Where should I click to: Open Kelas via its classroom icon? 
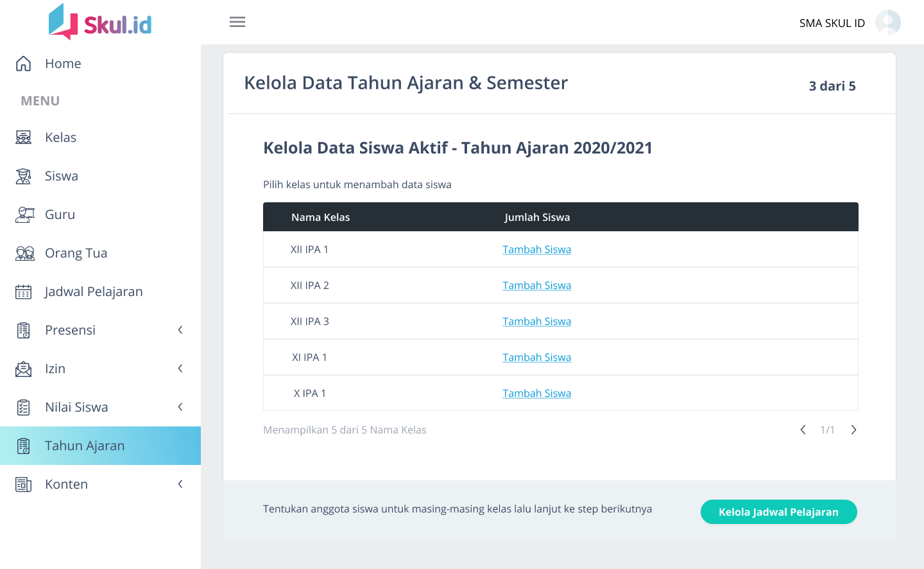(24, 137)
